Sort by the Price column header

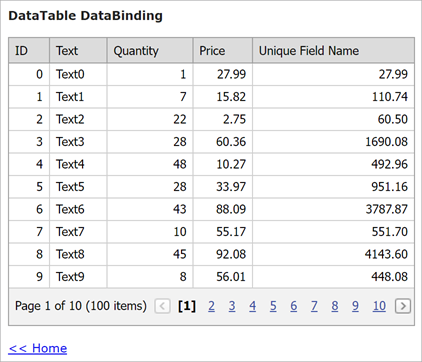click(x=223, y=51)
